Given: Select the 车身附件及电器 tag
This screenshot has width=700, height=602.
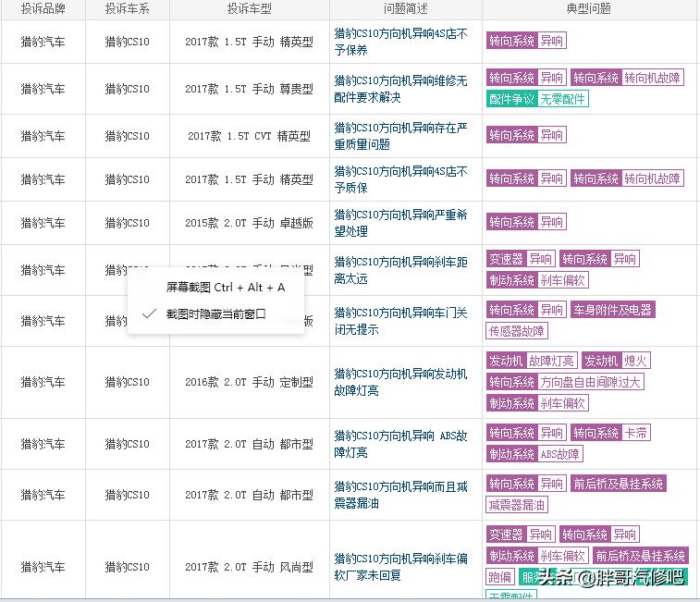Looking at the screenshot, I should point(611,310).
